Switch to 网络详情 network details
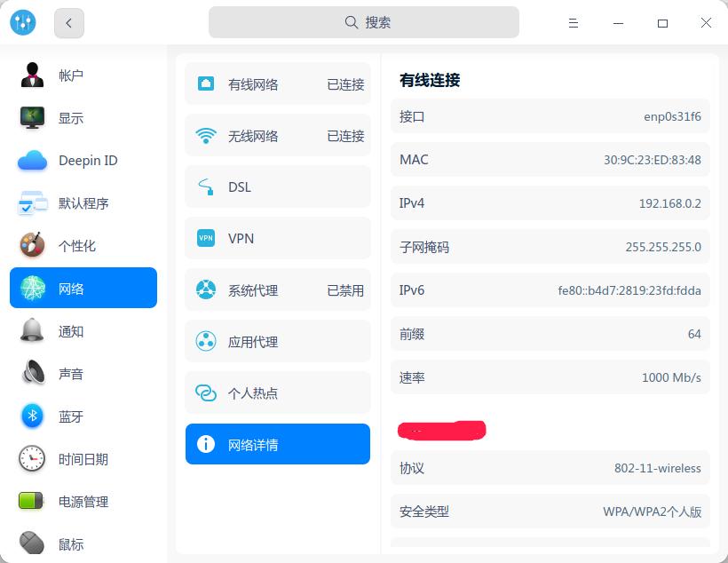 pyautogui.click(x=204, y=444)
